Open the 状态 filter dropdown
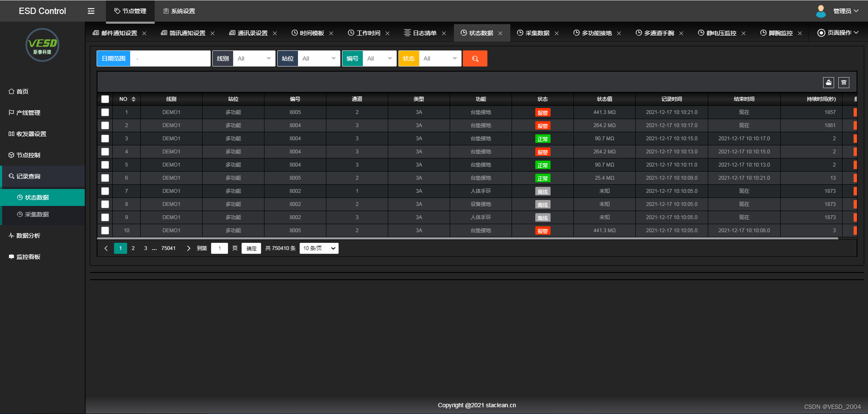This screenshot has height=414, width=868. (x=440, y=58)
